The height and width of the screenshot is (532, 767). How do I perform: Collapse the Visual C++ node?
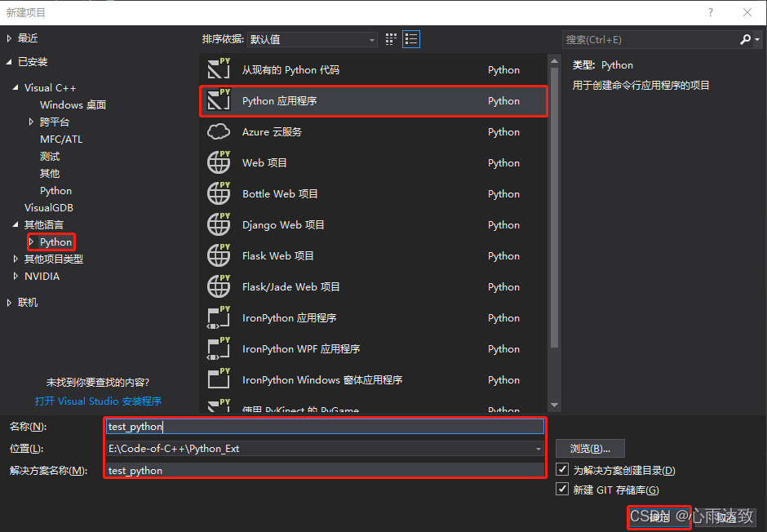pyautogui.click(x=16, y=87)
